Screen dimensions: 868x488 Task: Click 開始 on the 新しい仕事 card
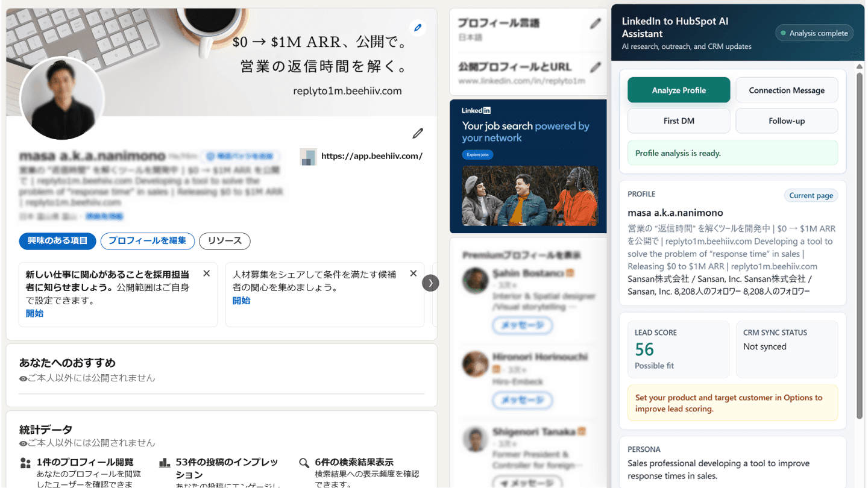coord(34,313)
